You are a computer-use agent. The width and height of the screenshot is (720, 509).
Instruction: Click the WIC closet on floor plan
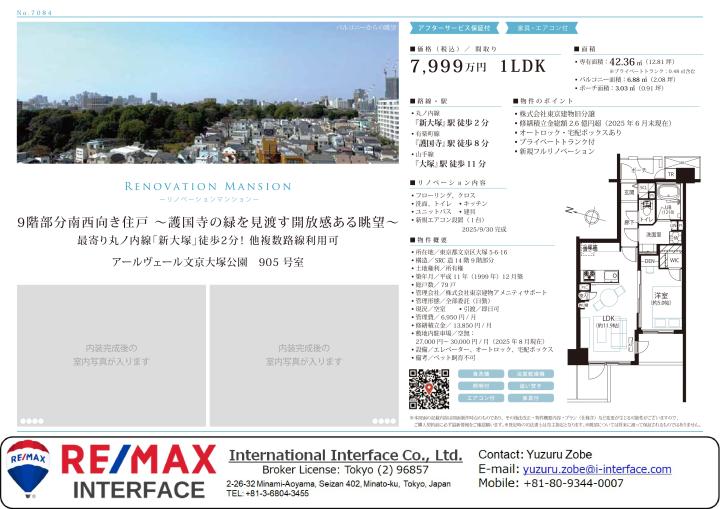point(676,260)
